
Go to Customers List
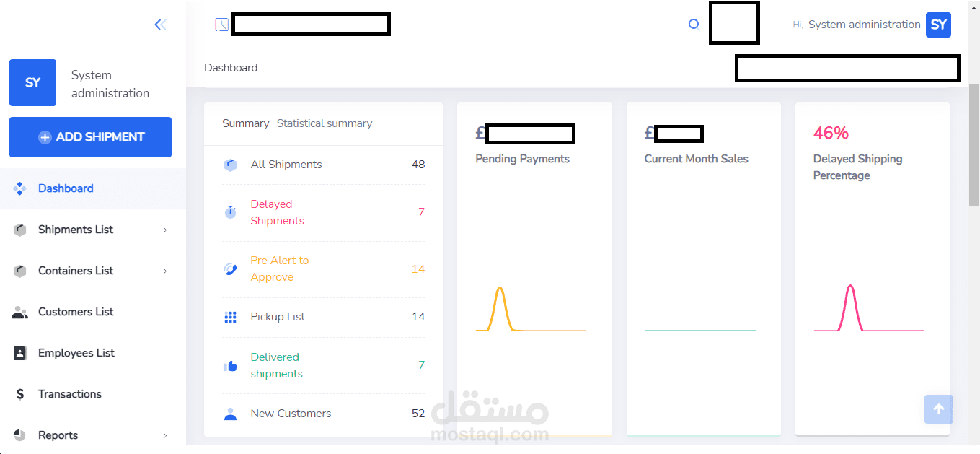pos(93,312)
